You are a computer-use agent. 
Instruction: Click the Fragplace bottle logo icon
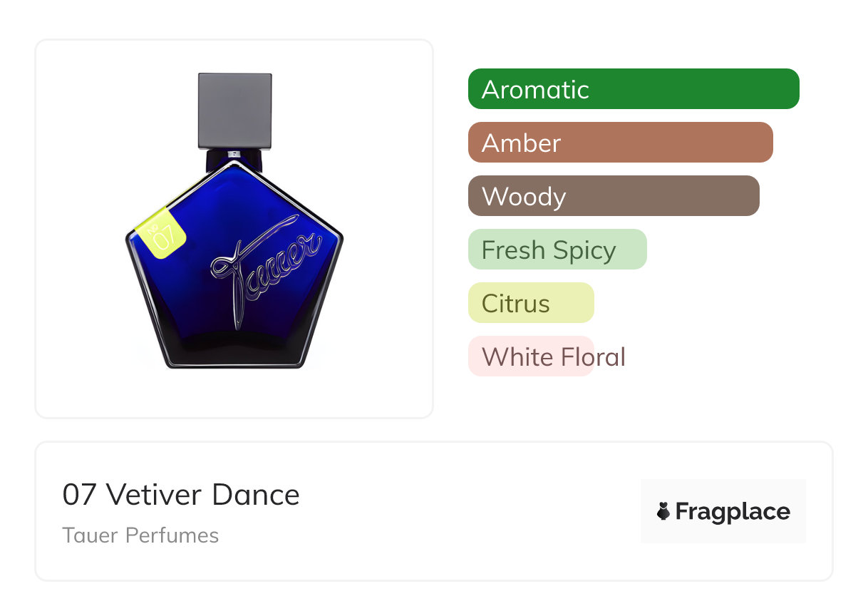coord(663,511)
